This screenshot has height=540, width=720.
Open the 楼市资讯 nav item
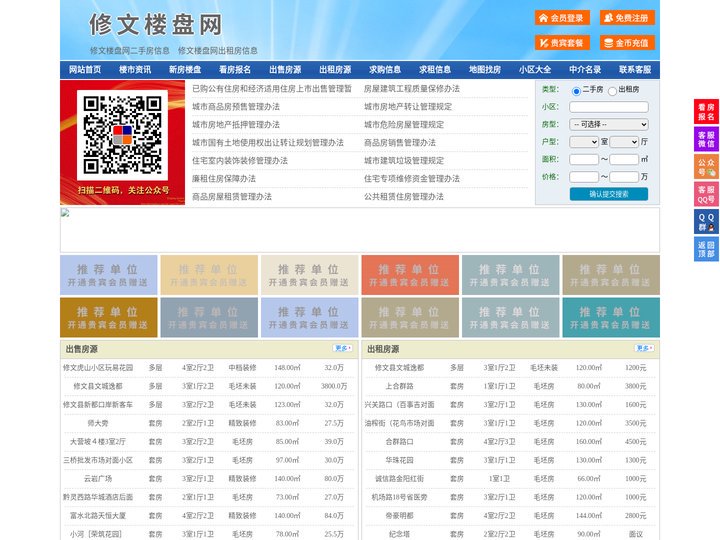135,70
